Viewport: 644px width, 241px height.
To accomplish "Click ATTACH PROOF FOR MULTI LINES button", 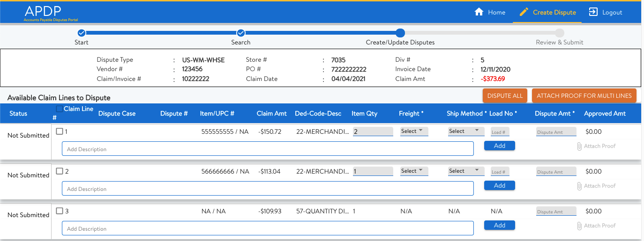I will (584, 96).
